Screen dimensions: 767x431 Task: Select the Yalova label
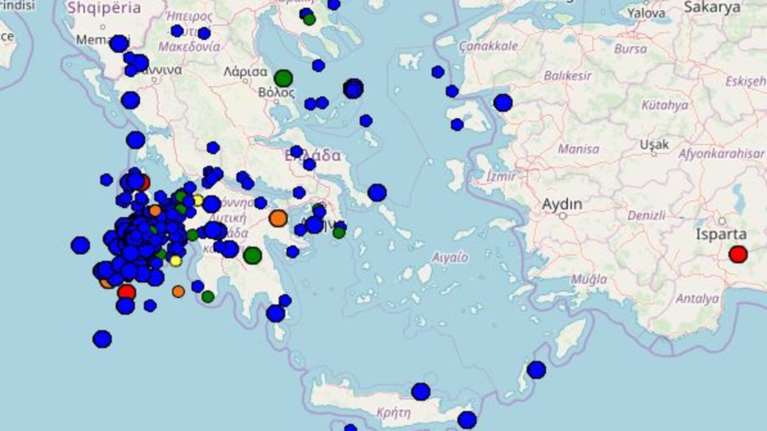click(646, 14)
